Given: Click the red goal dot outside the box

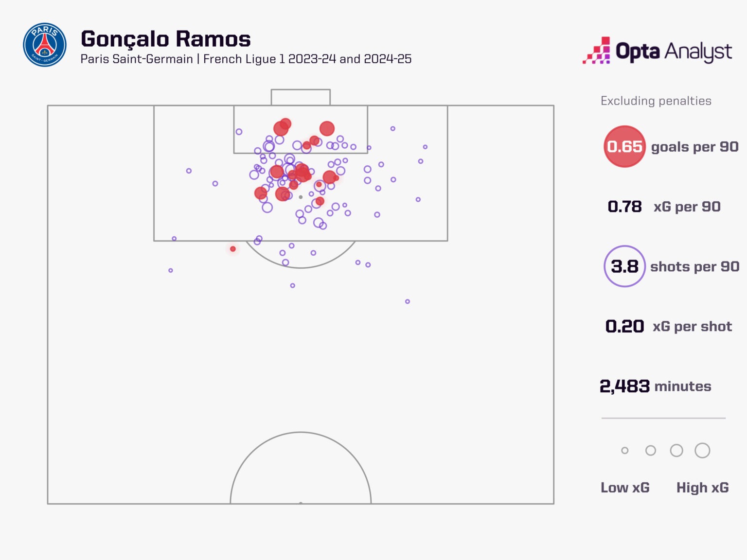Looking at the screenshot, I should 233,249.
